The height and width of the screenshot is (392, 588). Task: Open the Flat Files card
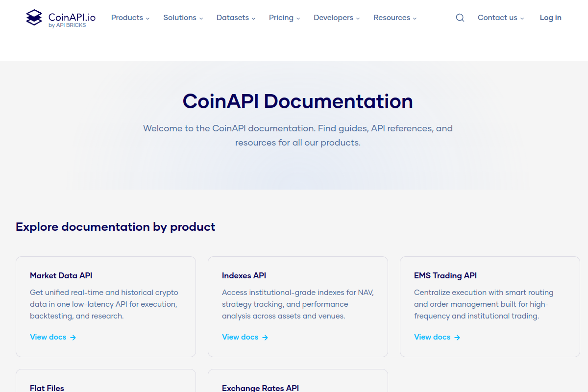tap(106, 381)
